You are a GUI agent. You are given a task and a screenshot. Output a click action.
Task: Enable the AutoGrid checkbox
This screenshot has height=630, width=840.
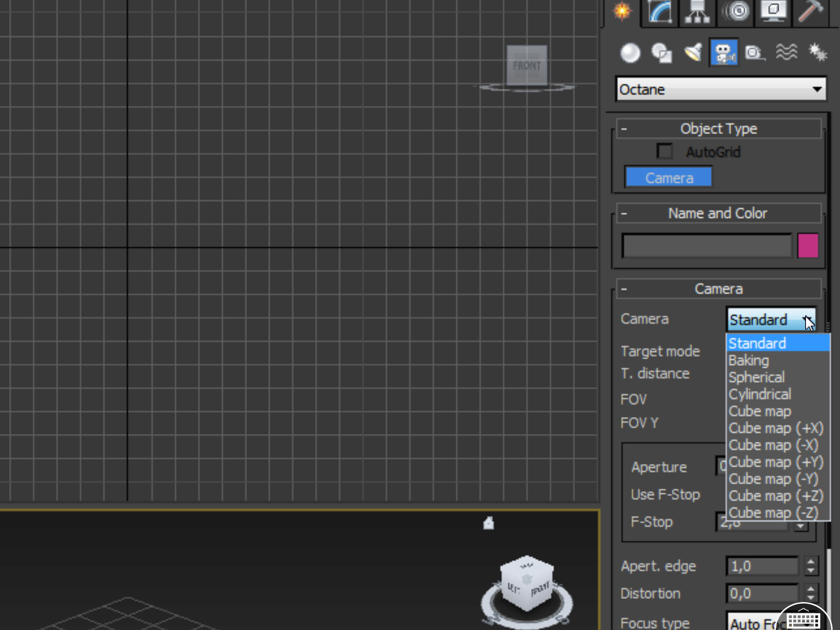[x=664, y=151]
